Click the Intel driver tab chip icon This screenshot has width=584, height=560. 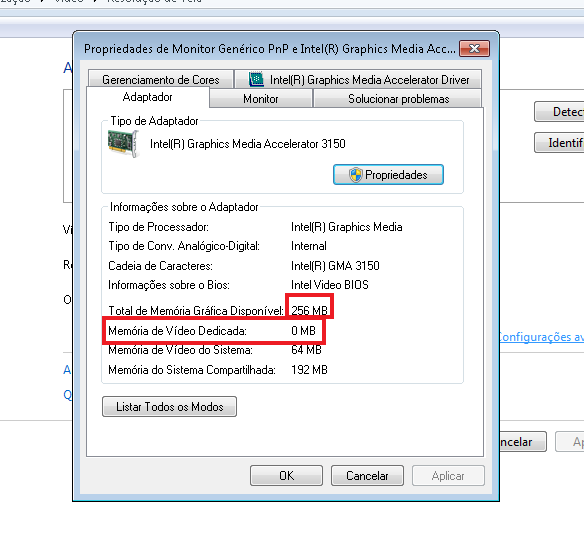click(256, 79)
